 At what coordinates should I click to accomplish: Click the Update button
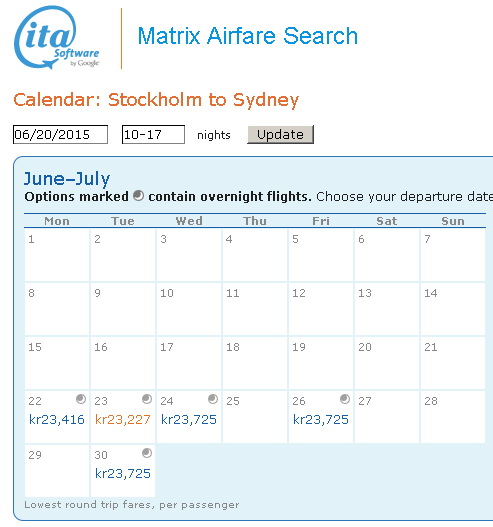280,134
